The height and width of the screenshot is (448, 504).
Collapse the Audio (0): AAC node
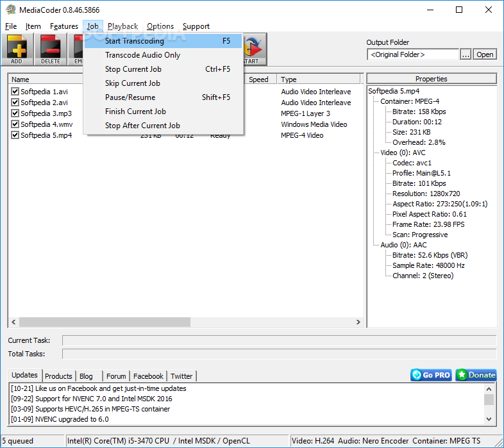pyautogui.click(x=403, y=245)
